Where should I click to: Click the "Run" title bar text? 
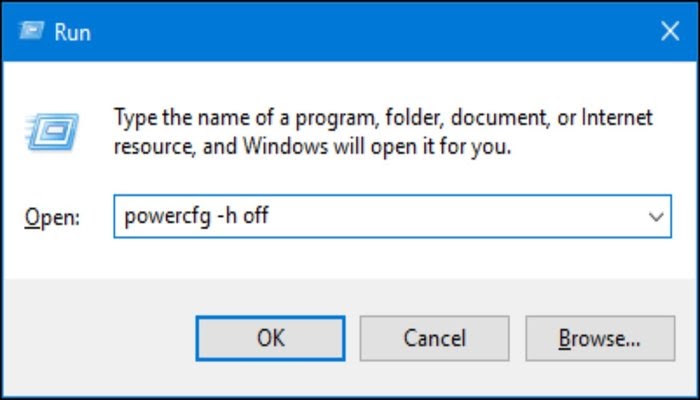pos(73,32)
